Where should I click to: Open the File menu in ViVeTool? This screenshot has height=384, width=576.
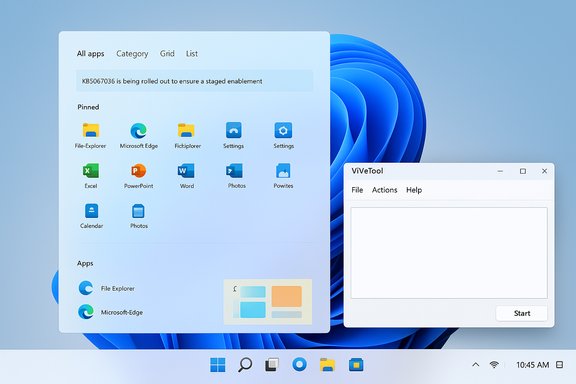[357, 190]
